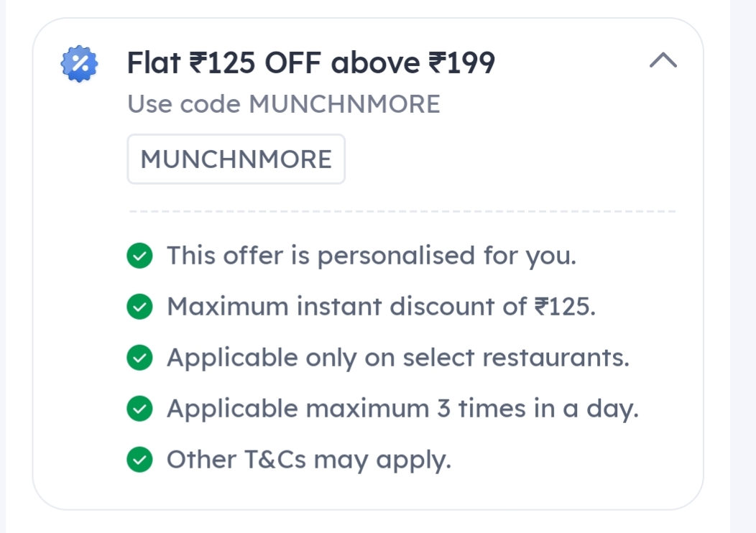Click green check beside "Maximum instant discount"
Viewport: 756px width, 533px height.
pos(139,307)
